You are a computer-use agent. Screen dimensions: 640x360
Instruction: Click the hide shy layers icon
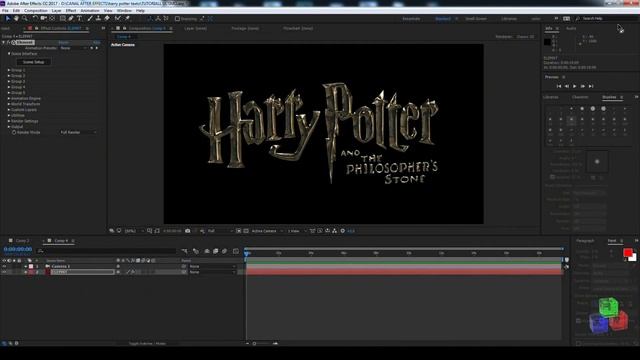coord(207,251)
